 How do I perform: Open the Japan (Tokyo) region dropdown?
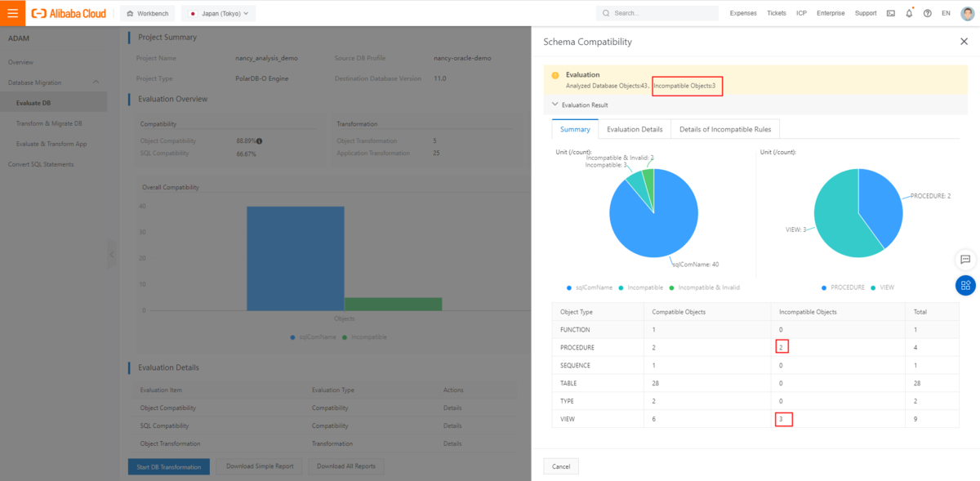pyautogui.click(x=218, y=13)
